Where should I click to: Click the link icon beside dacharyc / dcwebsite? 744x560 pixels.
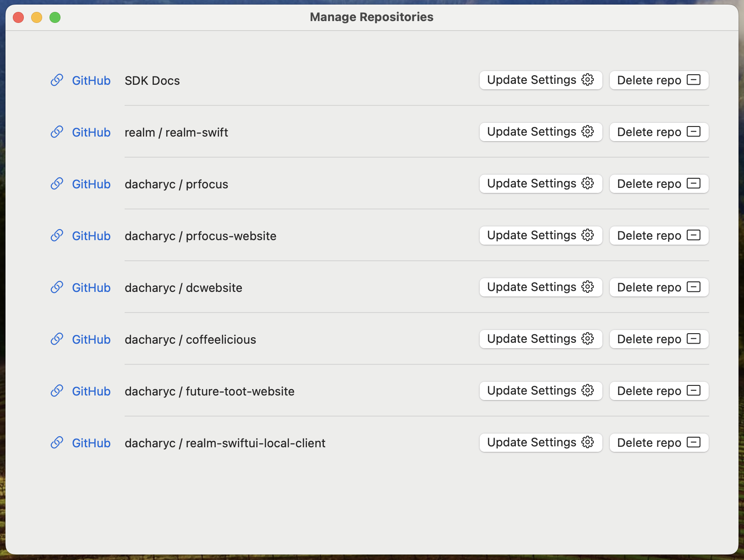point(57,287)
